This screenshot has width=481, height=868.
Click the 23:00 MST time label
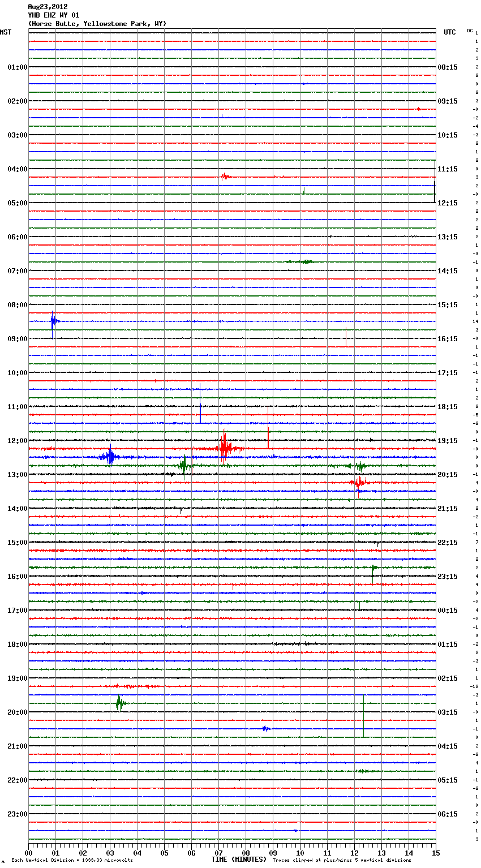point(17,814)
